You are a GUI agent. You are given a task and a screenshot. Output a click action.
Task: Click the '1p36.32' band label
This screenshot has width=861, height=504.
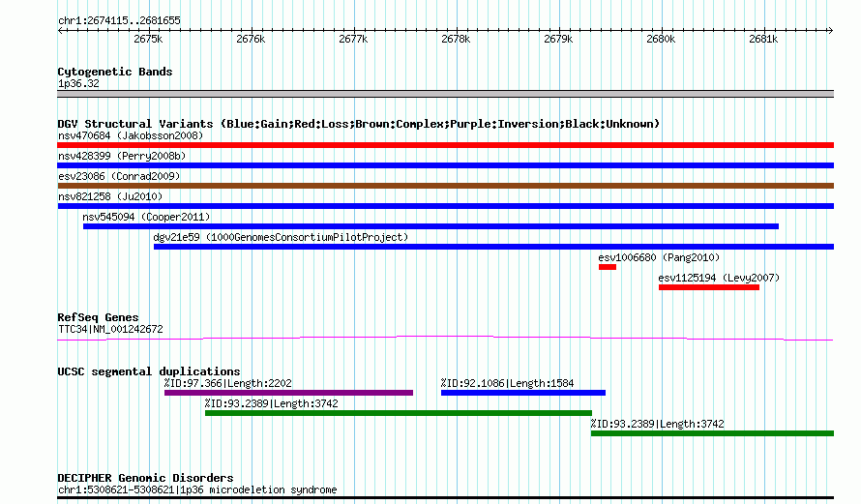78,83
